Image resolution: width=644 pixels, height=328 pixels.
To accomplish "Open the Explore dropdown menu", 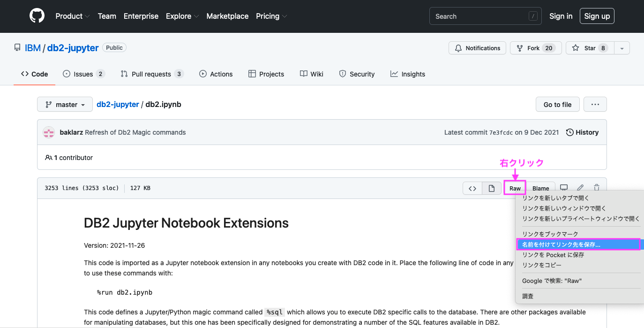I will (x=182, y=16).
